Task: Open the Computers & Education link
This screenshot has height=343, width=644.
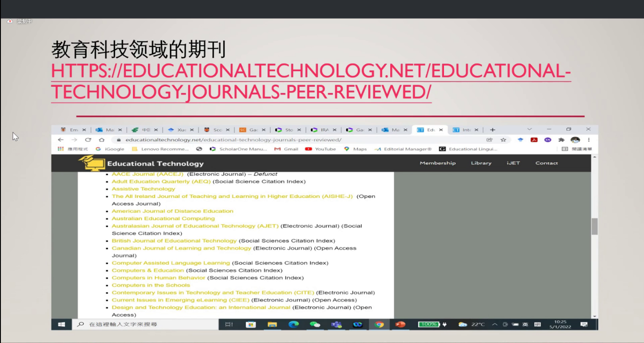Action: pyautogui.click(x=148, y=270)
